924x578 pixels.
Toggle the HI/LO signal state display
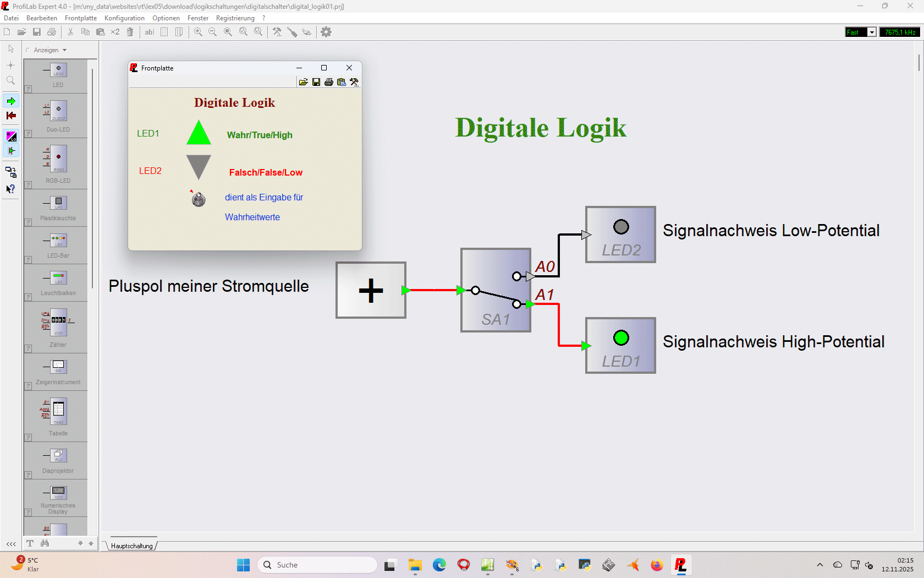11,137
